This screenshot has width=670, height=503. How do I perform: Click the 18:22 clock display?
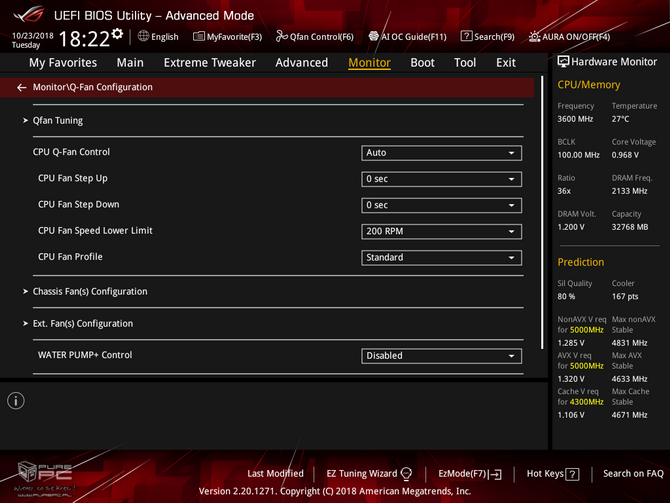pyautogui.click(x=84, y=39)
